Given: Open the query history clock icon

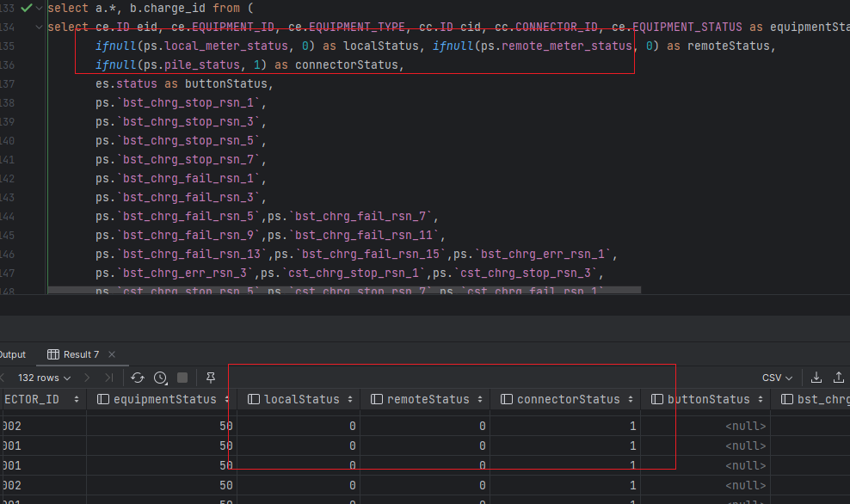Looking at the screenshot, I should [x=161, y=378].
